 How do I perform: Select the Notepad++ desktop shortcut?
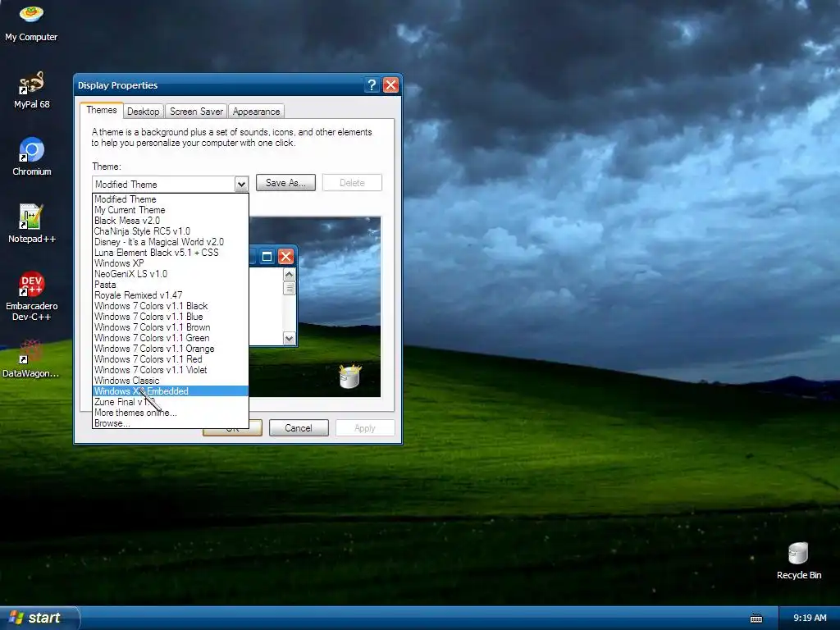32,224
